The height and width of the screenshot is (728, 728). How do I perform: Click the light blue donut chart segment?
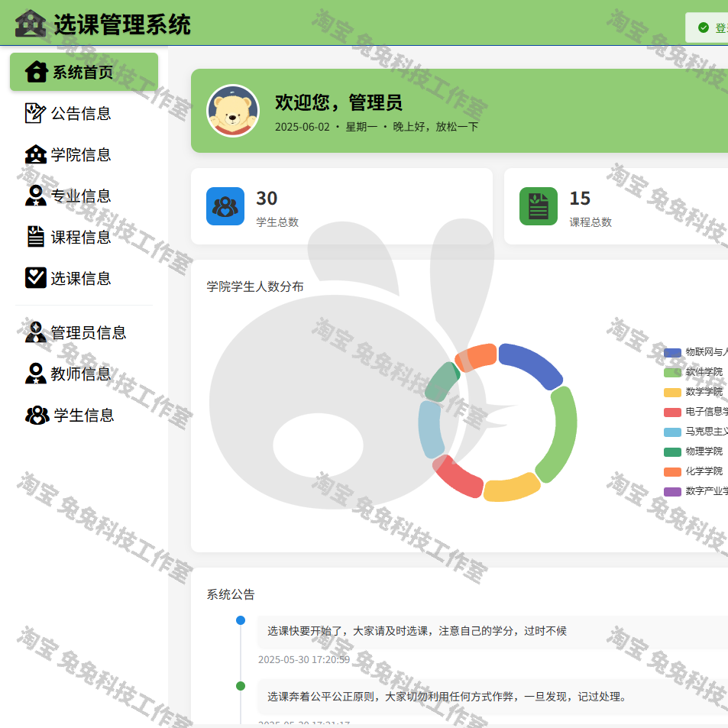click(430, 429)
